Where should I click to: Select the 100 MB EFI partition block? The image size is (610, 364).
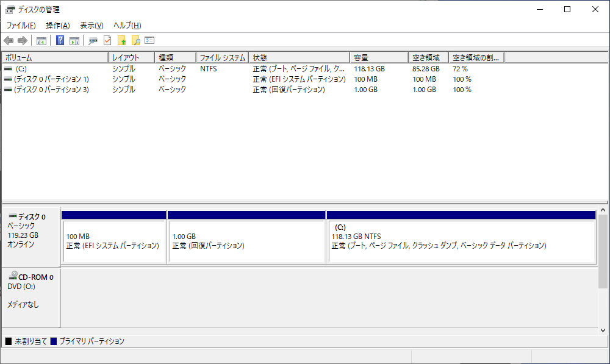pyautogui.click(x=114, y=237)
